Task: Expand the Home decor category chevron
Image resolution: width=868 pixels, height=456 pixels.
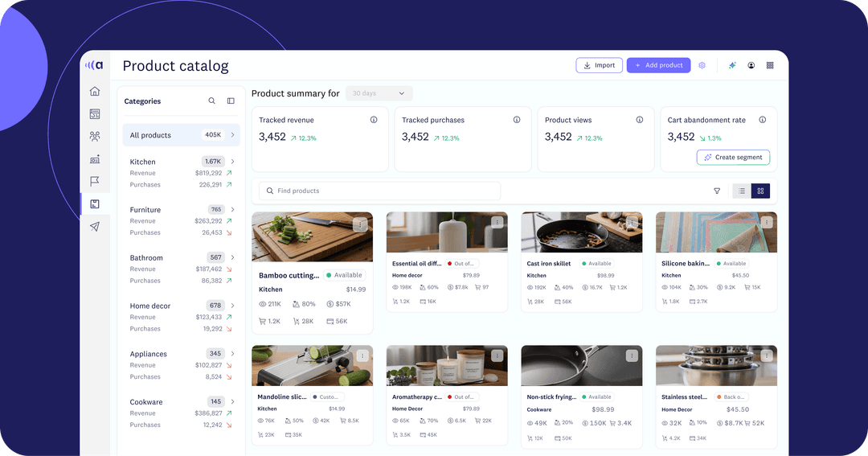Action: pyautogui.click(x=232, y=306)
